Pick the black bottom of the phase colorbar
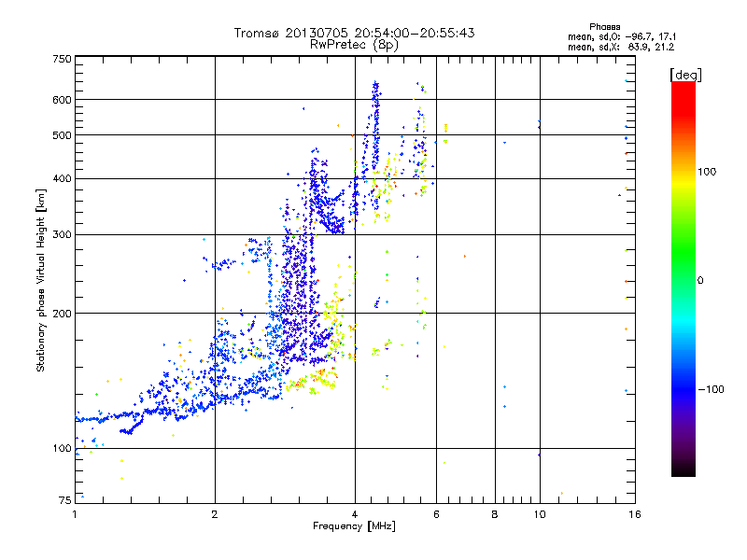Viewport: 747px width, 560px height. click(x=684, y=471)
